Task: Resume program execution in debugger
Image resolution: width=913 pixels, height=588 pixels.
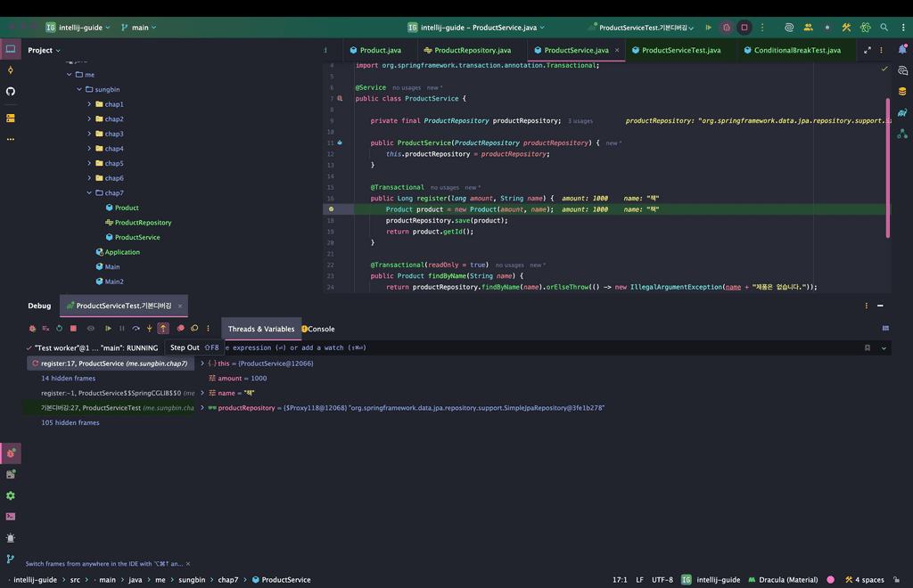Action: click(108, 329)
